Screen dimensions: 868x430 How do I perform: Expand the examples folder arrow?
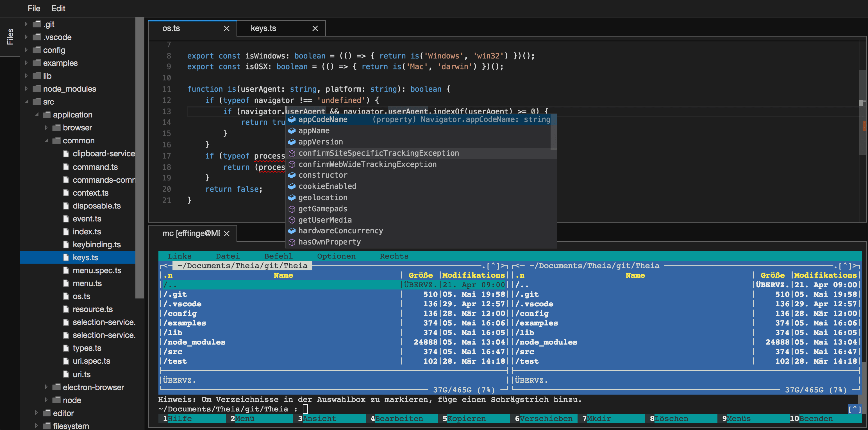point(26,63)
